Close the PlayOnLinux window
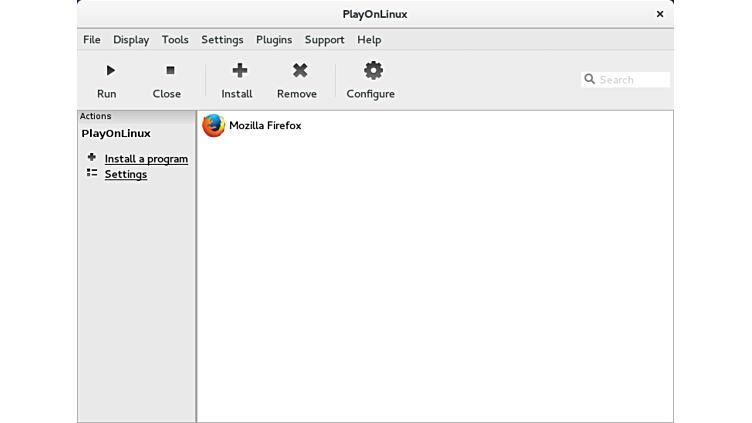 [x=659, y=14]
